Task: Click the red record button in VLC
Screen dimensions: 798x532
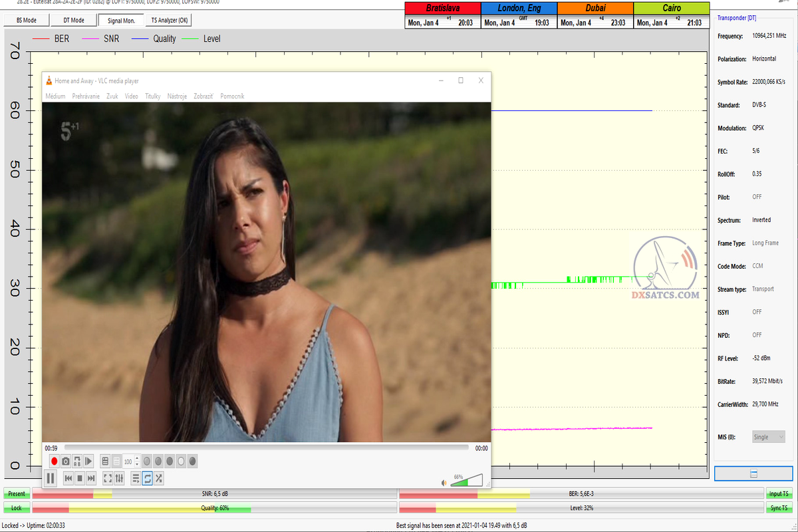Action: 55,461
